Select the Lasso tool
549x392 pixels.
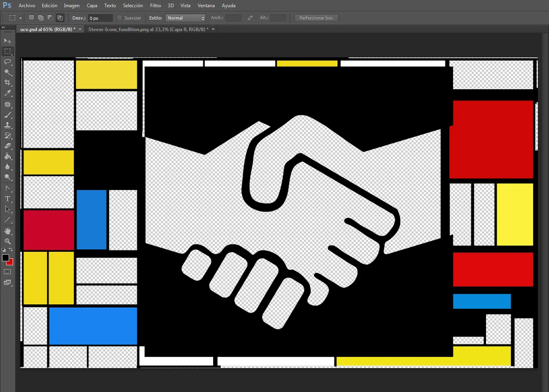(x=7, y=62)
